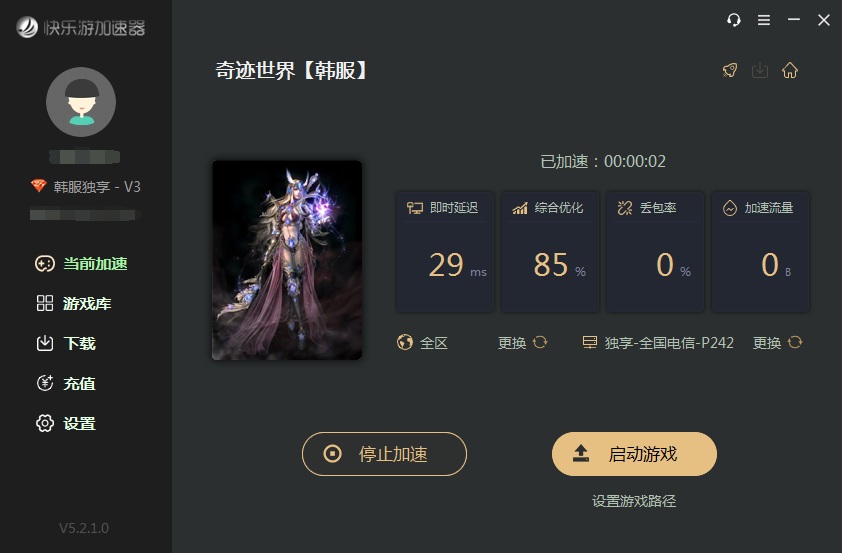Click the diamond VIP icon

[39, 186]
